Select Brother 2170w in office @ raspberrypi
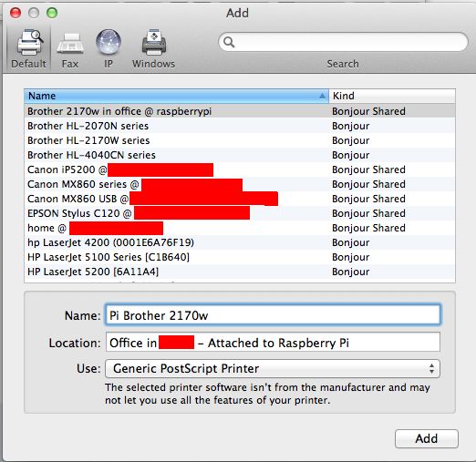Screen dimensions: 476x462 pyautogui.click(x=240, y=111)
